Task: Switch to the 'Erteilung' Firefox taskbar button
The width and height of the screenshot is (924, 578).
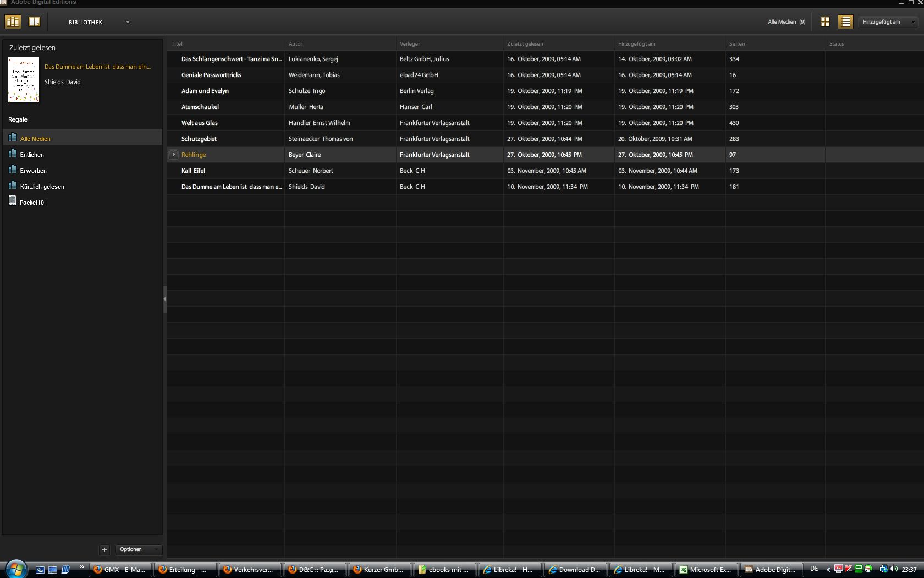Action: click(185, 570)
